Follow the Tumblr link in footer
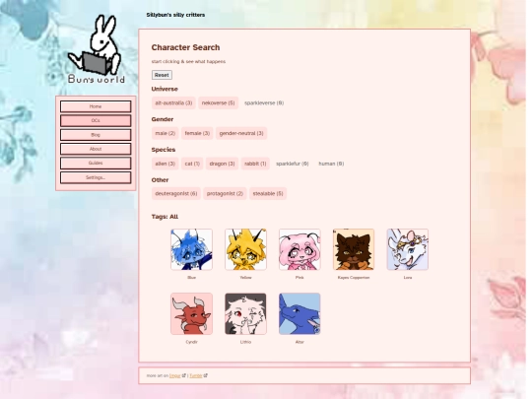Viewport: 532px width, 399px height. (x=196, y=375)
